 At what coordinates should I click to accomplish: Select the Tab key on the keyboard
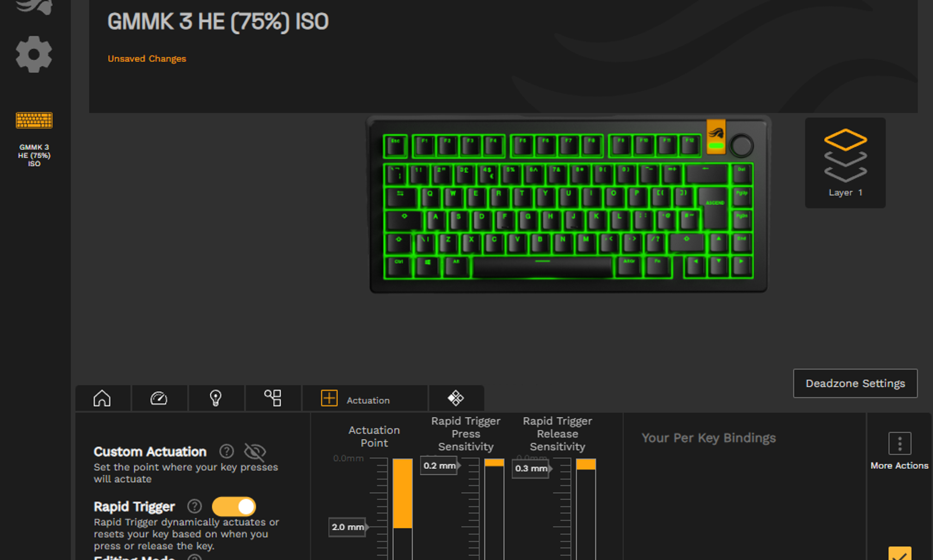click(401, 198)
